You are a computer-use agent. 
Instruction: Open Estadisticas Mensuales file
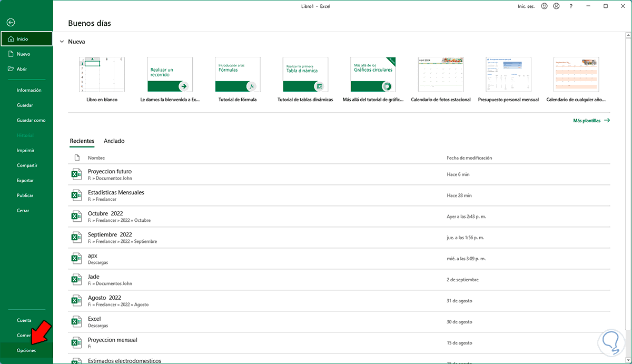pyautogui.click(x=339, y=195)
